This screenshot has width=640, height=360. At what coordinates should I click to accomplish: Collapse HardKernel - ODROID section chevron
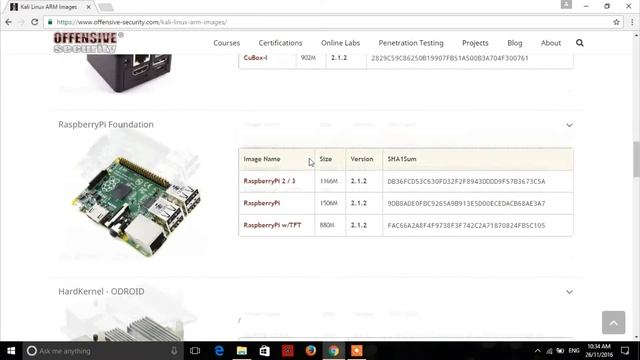[569, 292]
